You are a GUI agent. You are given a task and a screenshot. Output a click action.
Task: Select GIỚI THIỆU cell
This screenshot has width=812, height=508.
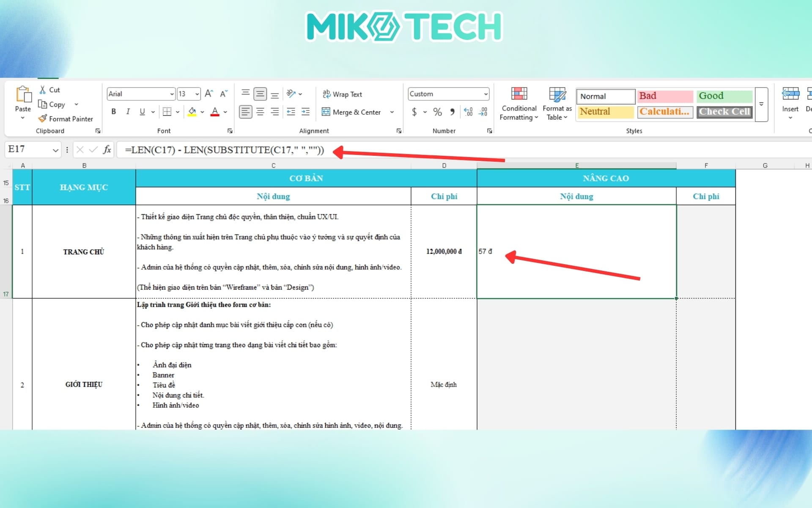tap(84, 364)
